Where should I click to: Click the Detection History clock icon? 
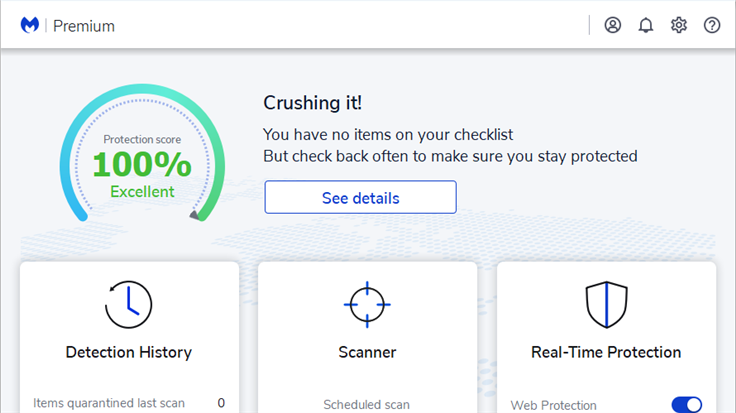(129, 304)
